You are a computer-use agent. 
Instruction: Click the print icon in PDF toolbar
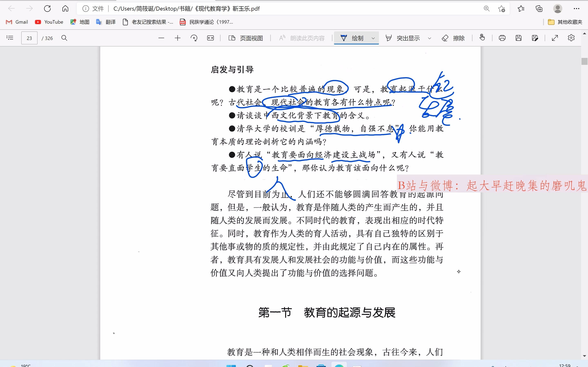tap(502, 38)
